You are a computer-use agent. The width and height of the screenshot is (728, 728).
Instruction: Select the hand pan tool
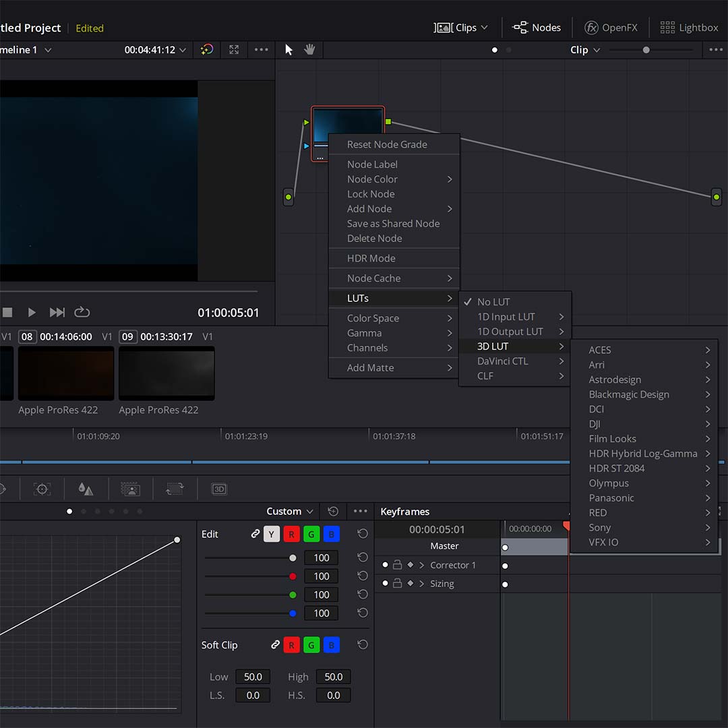click(x=309, y=50)
